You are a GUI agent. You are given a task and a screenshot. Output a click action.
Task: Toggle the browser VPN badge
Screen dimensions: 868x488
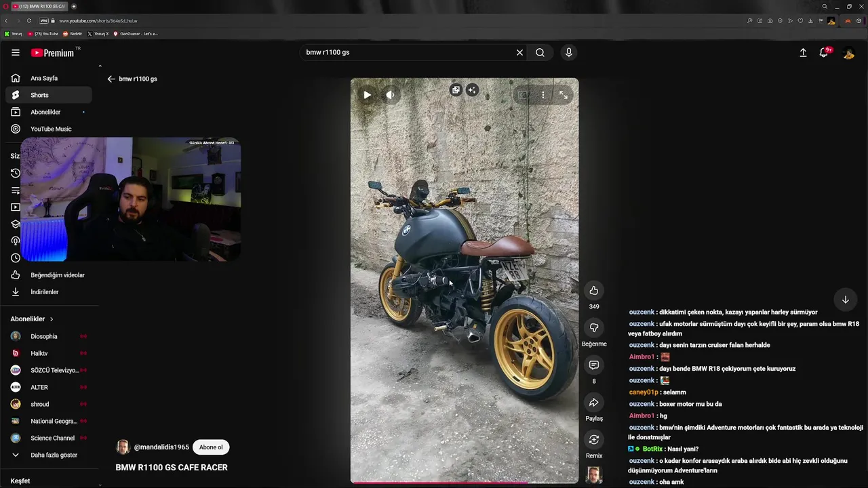pos(43,21)
